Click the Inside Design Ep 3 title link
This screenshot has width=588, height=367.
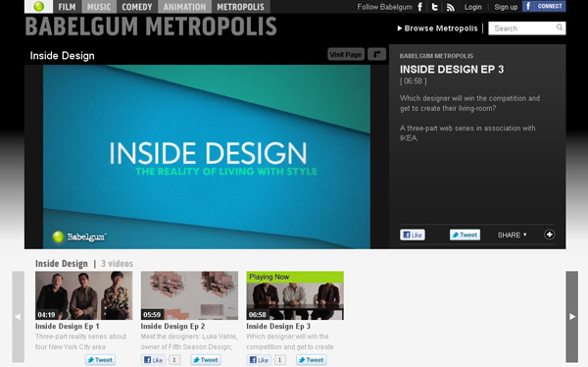coord(278,326)
